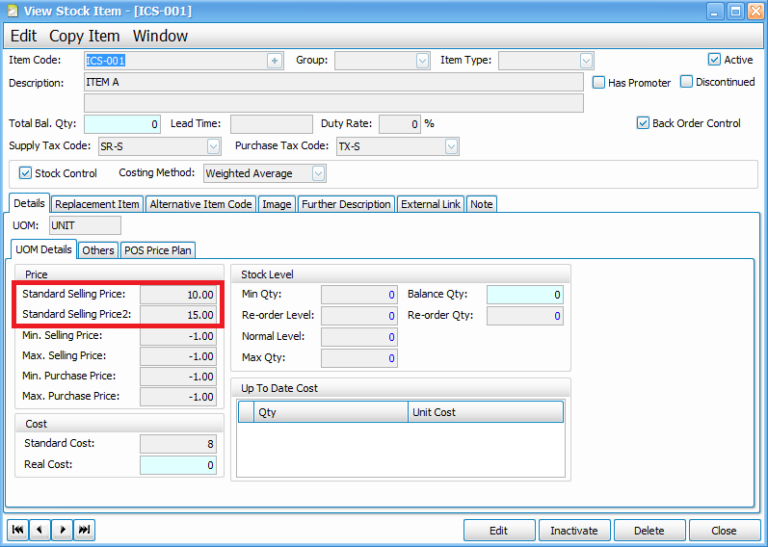Click the Min. Purchase Price field
The width and height of the screenshot is (768, 547).
click(x=179, y=377)
